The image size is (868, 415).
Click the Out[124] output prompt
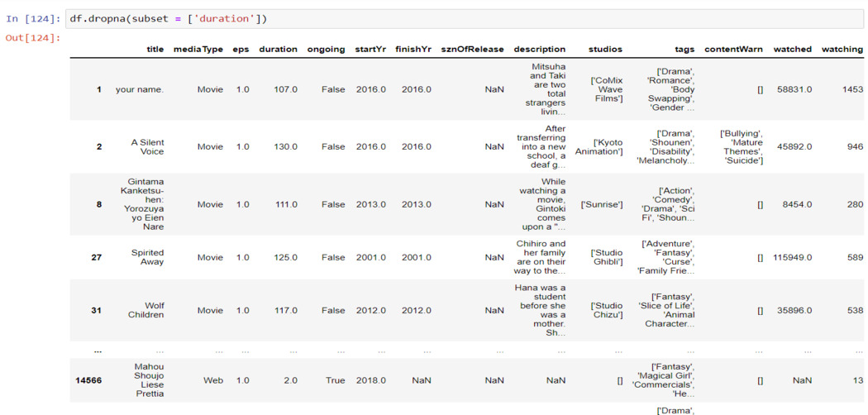click(33, 38)
